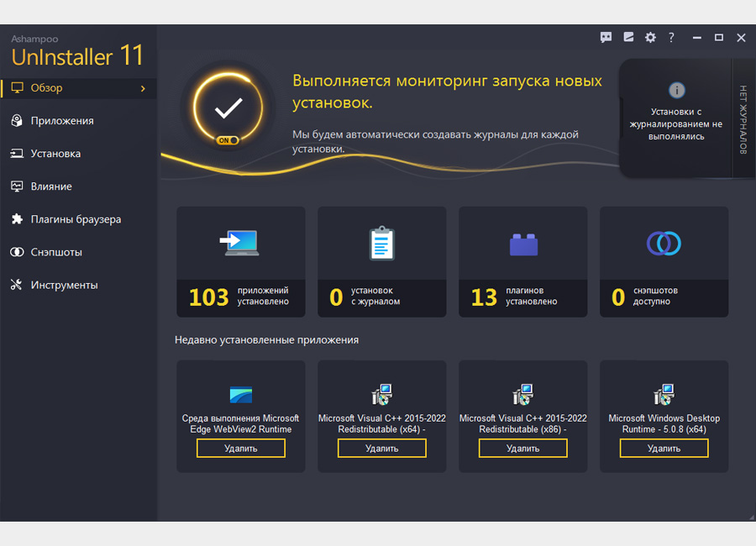The height and width of the screenshot is (546, 756).
Task: Click Удалить under Visual C++ Redistributable (x86)
Action: pos(523,448)
